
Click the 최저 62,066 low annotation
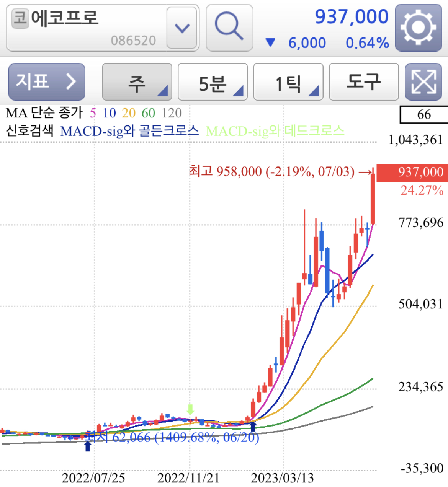pos(172,437)
